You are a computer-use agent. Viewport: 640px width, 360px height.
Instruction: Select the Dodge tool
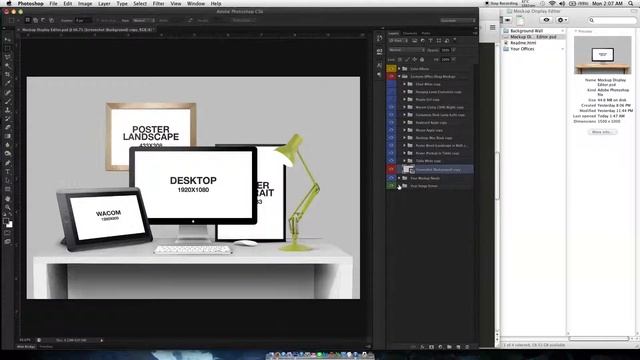8,154
